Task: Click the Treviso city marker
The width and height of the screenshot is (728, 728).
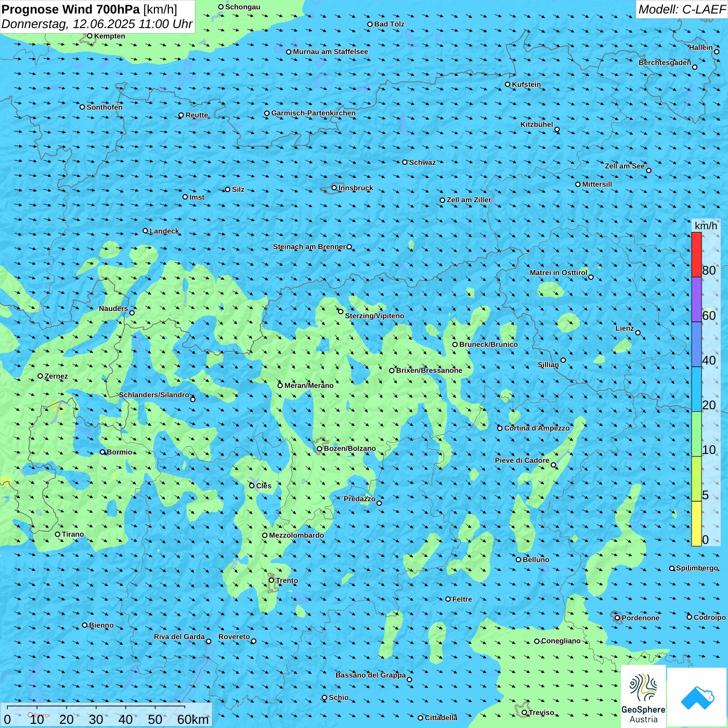Action: click(x=525, y=712)
